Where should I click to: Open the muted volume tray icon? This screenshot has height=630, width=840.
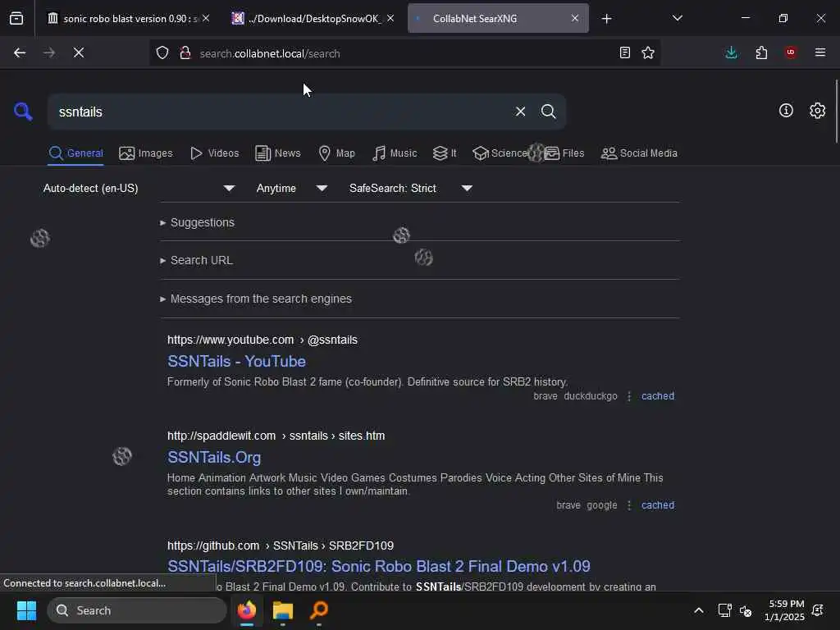click(746, 610)
